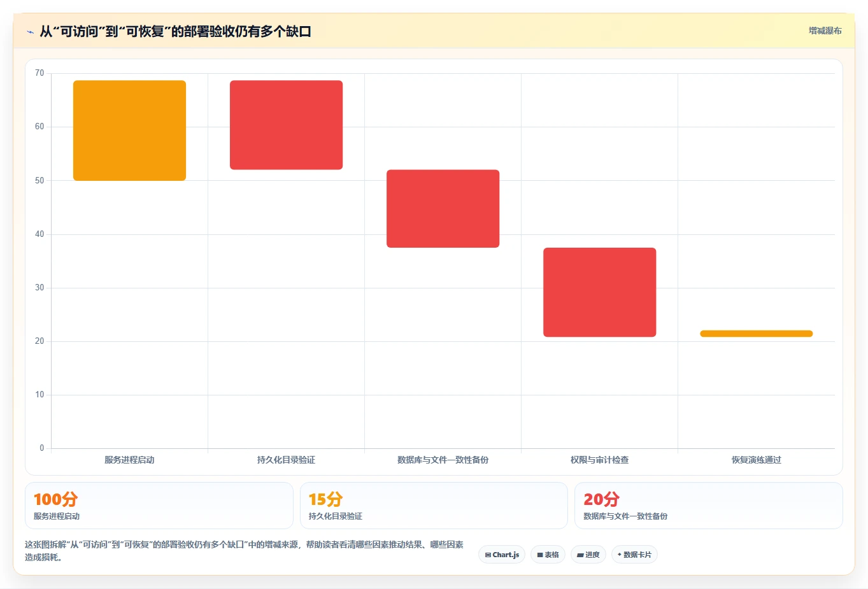Click y-axis value 20
Screen dimensions: 868x589
[39, 341]
